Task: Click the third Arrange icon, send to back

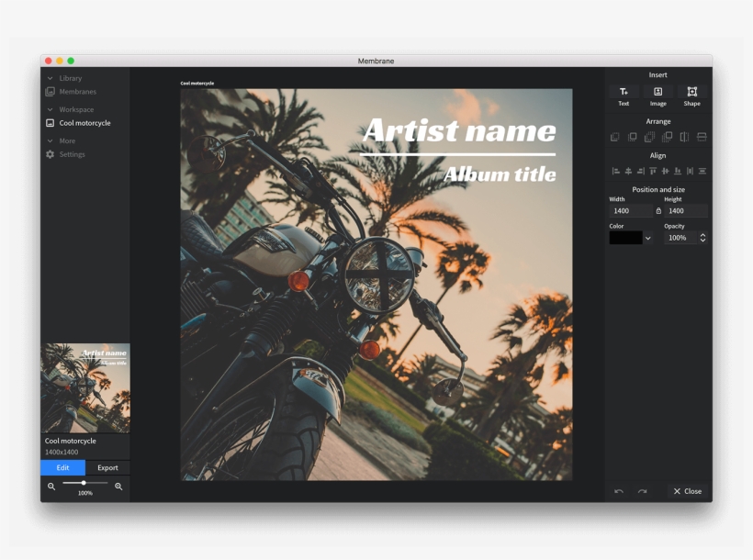Action: tap(650, 137)
